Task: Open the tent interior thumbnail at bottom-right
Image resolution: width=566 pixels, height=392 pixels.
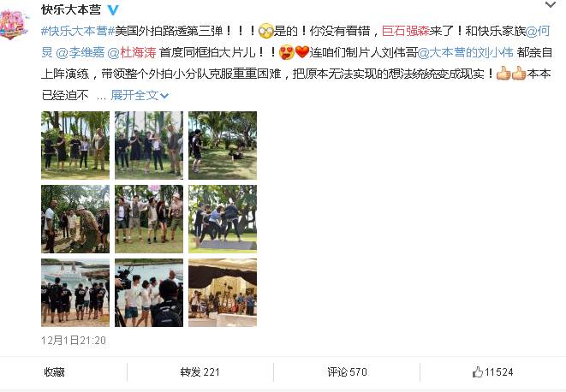Action: click(x=223, y=293)
